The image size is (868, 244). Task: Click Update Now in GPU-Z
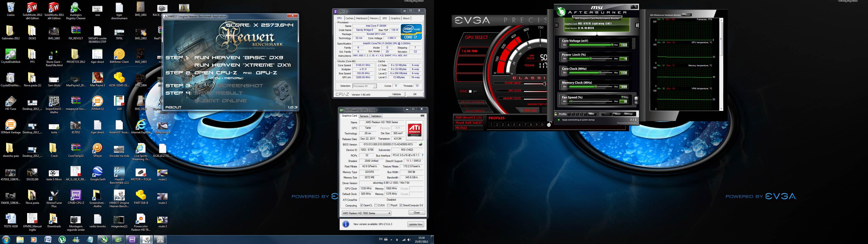(x=415, y=224)
